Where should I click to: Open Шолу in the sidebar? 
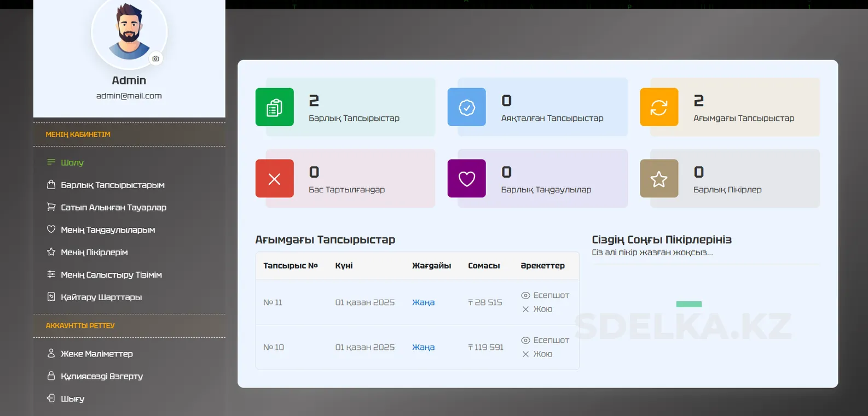(x=72, y=162)
